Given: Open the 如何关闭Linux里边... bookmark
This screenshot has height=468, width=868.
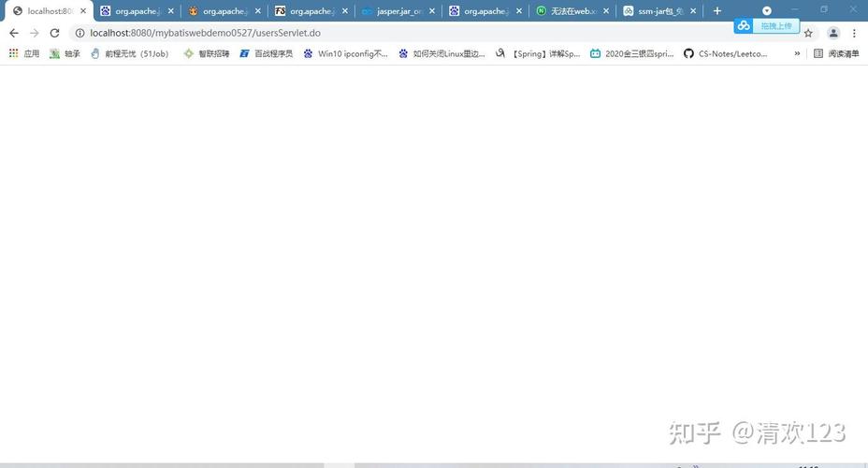Looking at the screenshot, I should [441, 53].
